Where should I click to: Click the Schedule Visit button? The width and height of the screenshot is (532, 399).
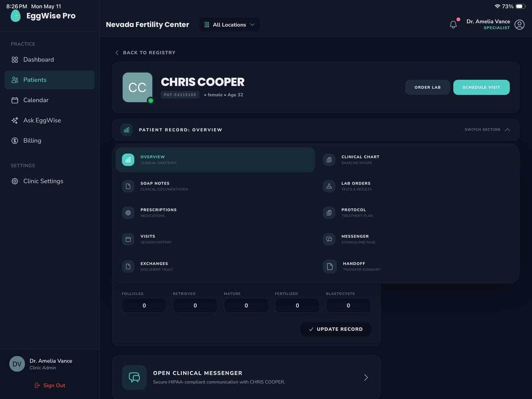pos(481,87)
